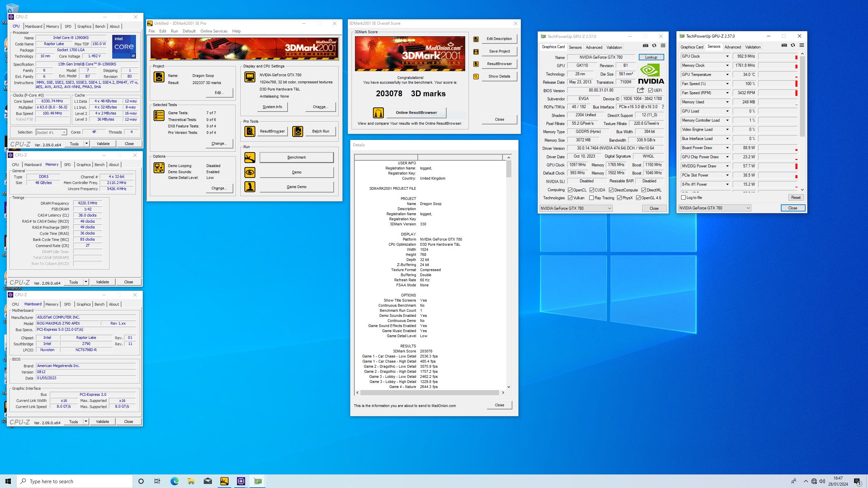Open the hamburger menu in GPU-Z Graphics Card window
This screenshot has height=488, width=868.
663,45
